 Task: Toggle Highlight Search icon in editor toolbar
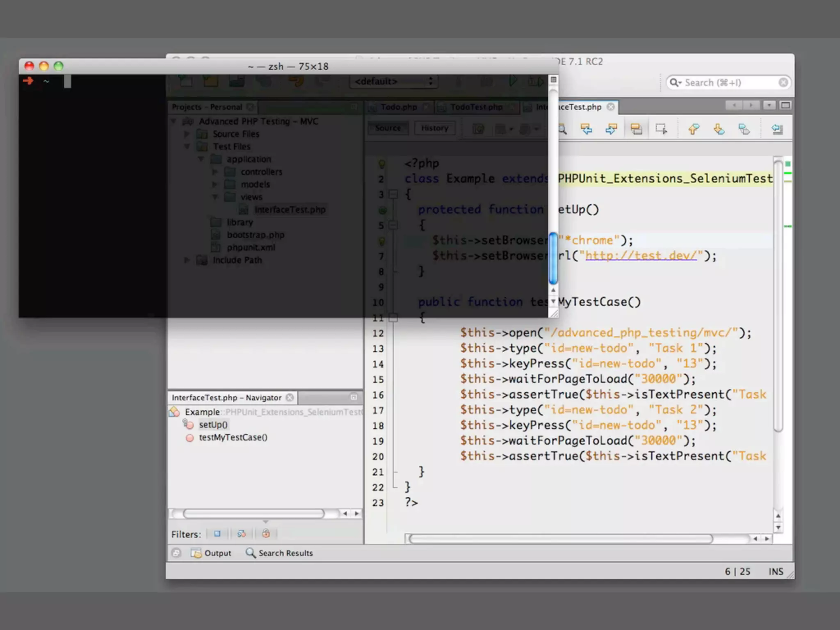(x=636, y=129)
